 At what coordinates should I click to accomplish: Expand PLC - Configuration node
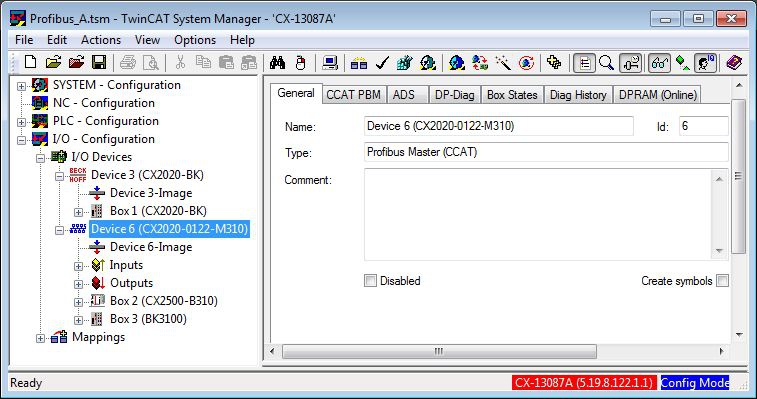click(21, 122)
